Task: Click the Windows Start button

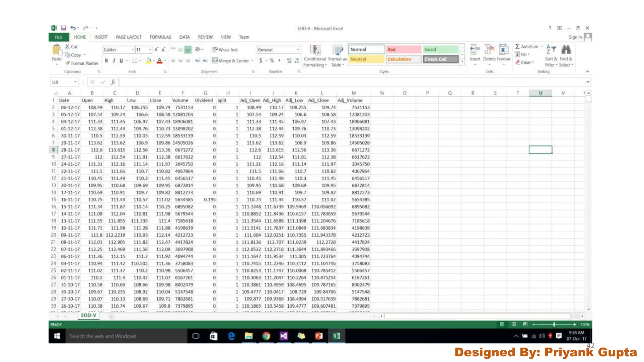Action: point(57,336)
